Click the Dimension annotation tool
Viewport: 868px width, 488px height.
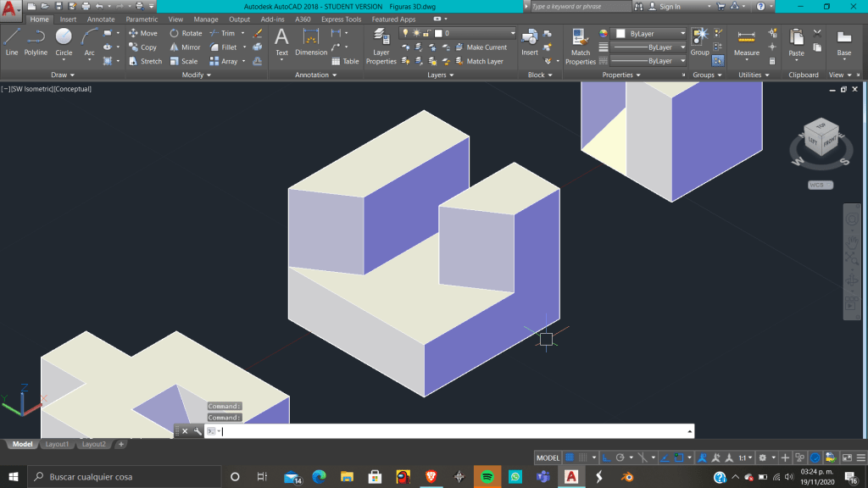311,42
